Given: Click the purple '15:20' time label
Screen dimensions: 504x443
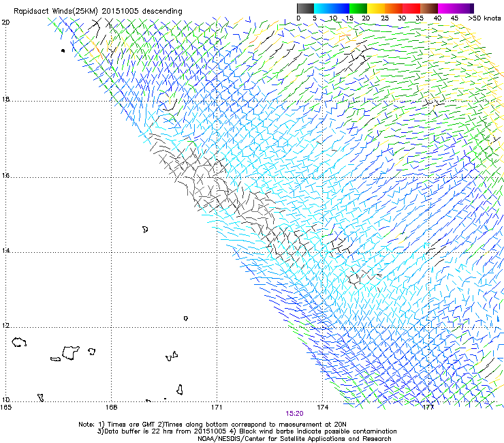Looking at the screenshot, I should (294, 414).
